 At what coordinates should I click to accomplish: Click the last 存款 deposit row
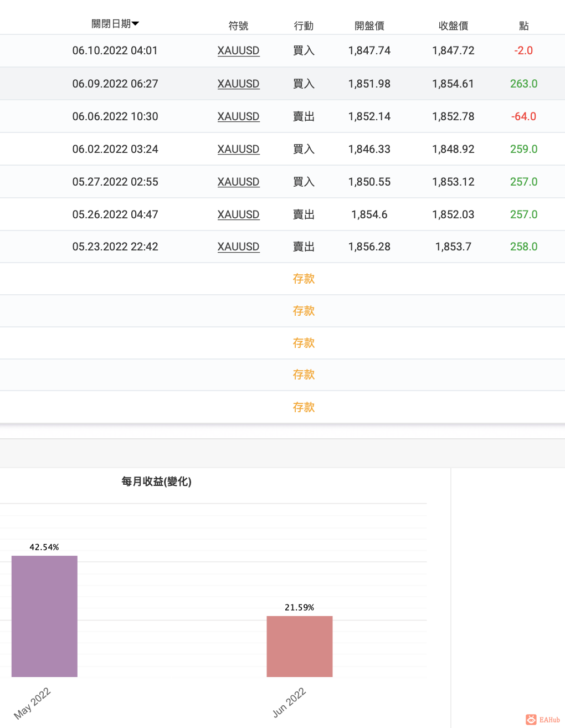pyautogui.click(x=304, y=407)
